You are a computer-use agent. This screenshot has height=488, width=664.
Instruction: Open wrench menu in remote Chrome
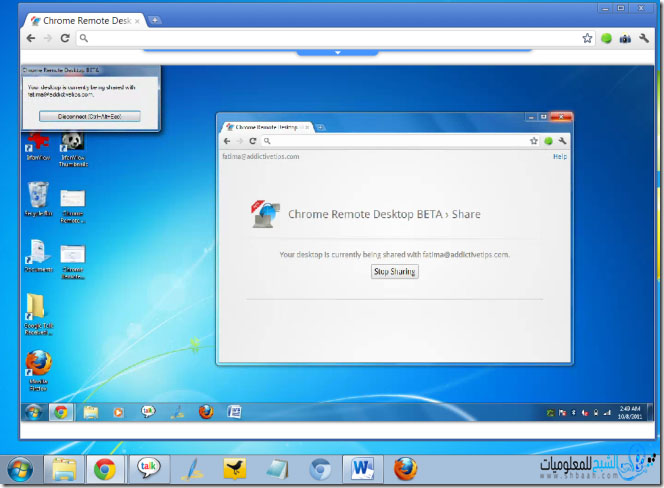562,141
